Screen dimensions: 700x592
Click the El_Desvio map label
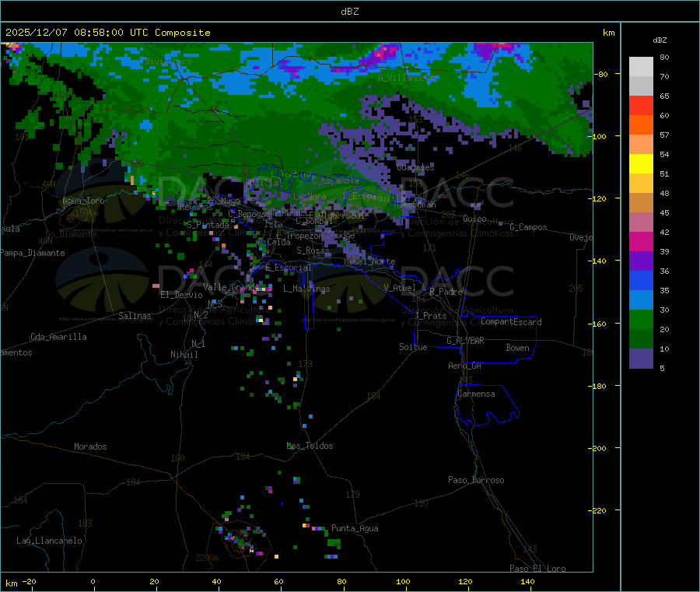tap(181, 295)
